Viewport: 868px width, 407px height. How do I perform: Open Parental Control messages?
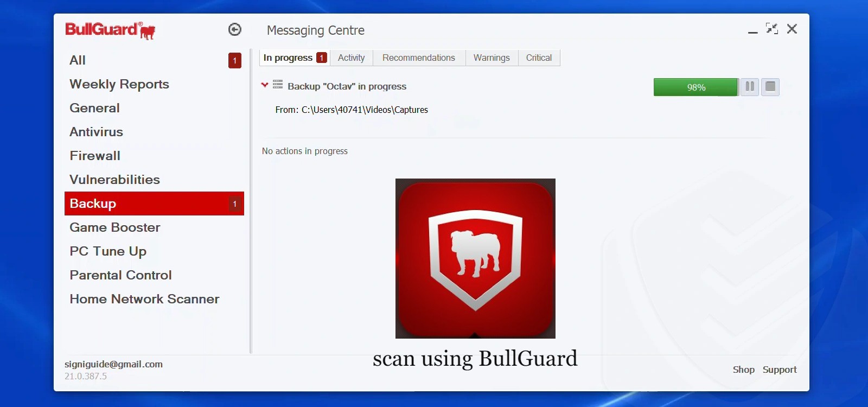click(154, 275)
